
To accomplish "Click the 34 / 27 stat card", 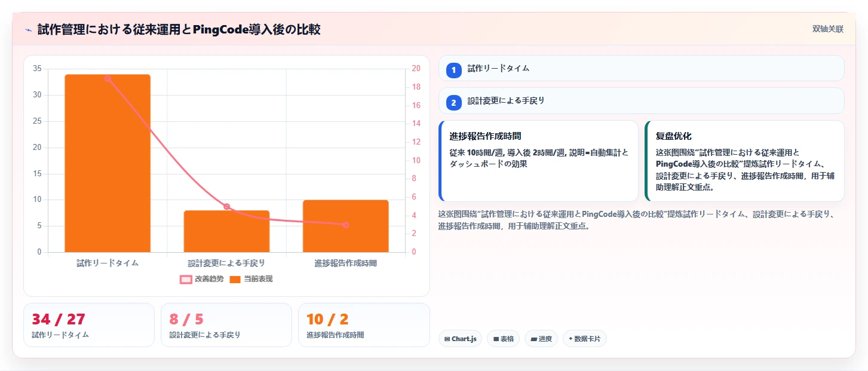I will point(89,325).
